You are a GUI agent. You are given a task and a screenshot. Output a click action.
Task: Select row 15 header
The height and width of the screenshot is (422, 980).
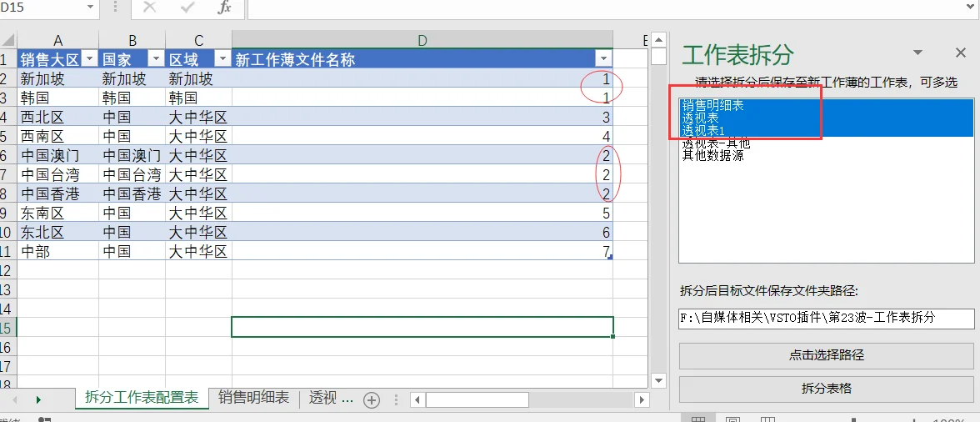coord(7,328)
